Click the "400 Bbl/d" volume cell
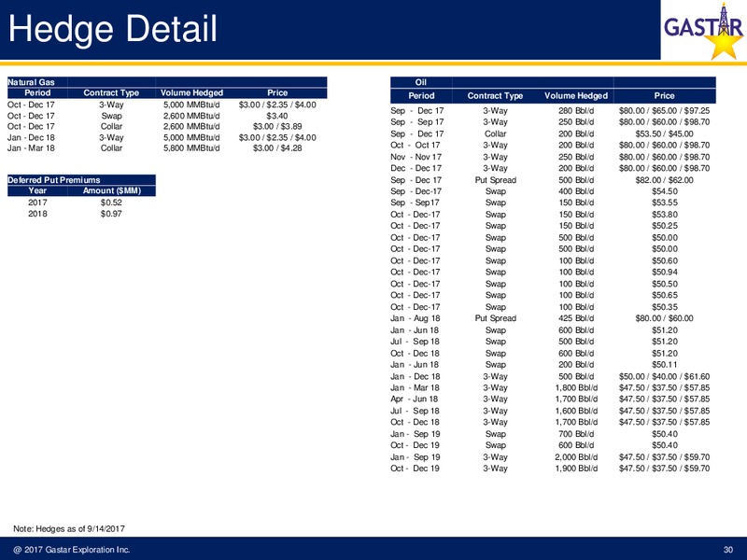 pyautogui.click(x=576, y=191)
